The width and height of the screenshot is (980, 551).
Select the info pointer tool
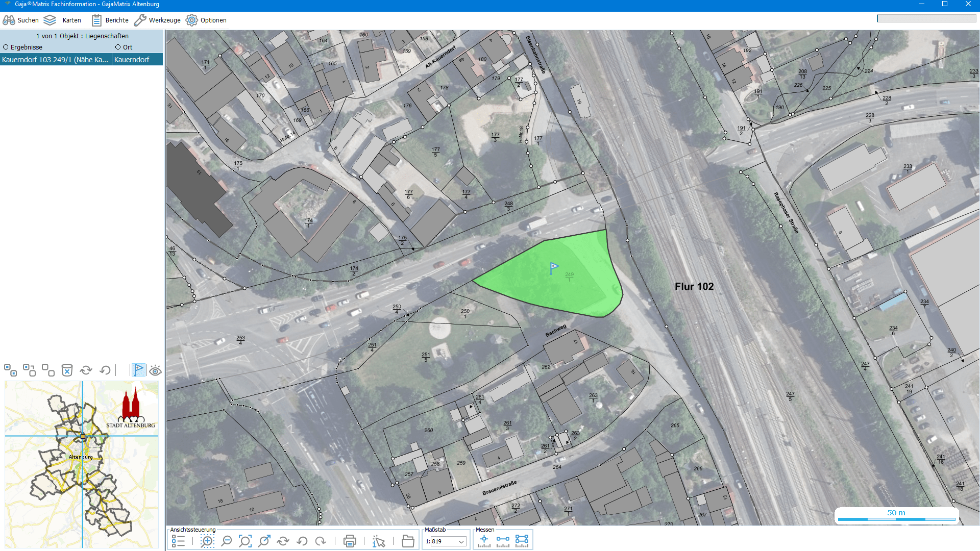pyautogui.click(x=379, y=541)
